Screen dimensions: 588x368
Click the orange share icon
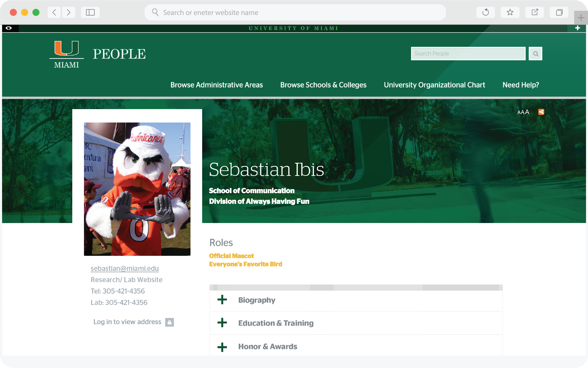point(541,112)
